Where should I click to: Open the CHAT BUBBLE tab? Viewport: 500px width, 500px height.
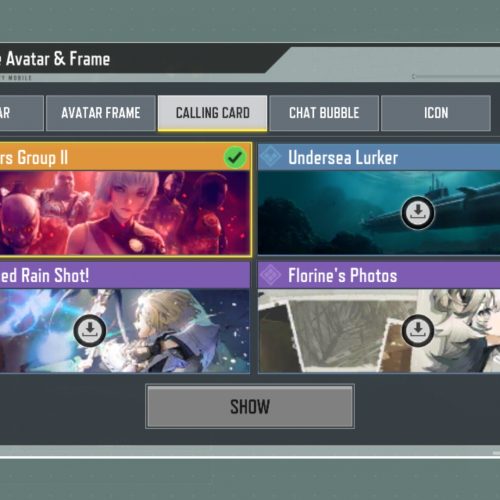point(324,113)
